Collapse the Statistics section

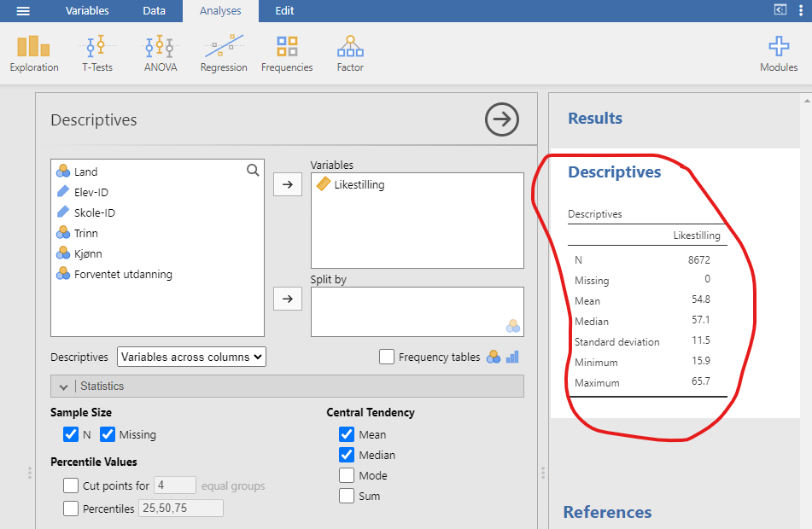point(63,386)
